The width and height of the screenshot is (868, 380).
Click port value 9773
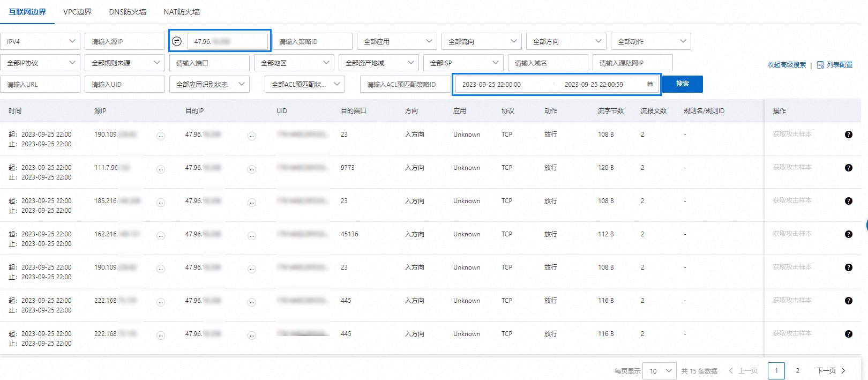tap(348, 168)
